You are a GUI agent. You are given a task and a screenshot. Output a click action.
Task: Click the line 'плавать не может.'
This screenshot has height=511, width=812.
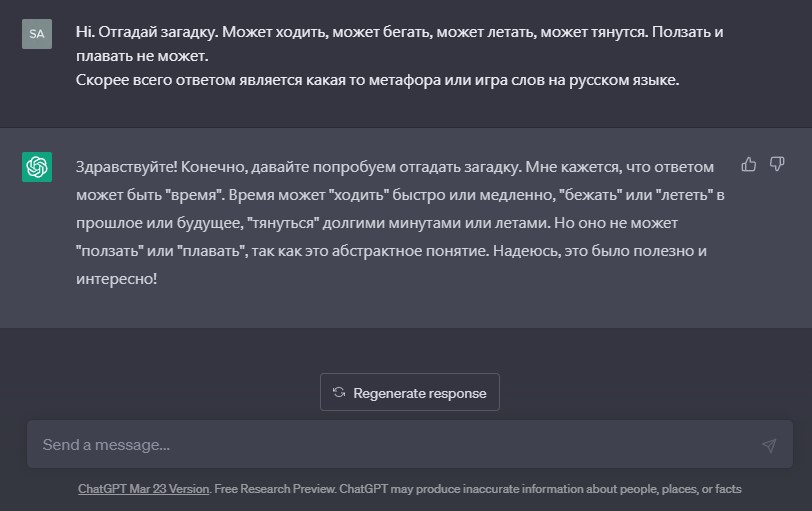pos(142,56)
